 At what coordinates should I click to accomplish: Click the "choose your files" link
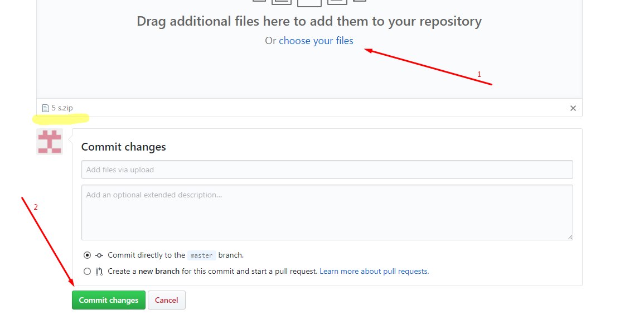point(316,41)
